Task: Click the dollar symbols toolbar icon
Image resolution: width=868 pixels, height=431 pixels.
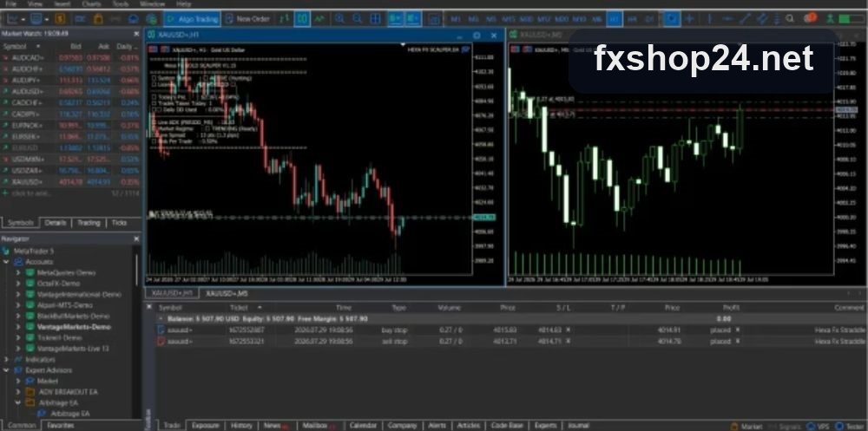Action: [60, 19]
